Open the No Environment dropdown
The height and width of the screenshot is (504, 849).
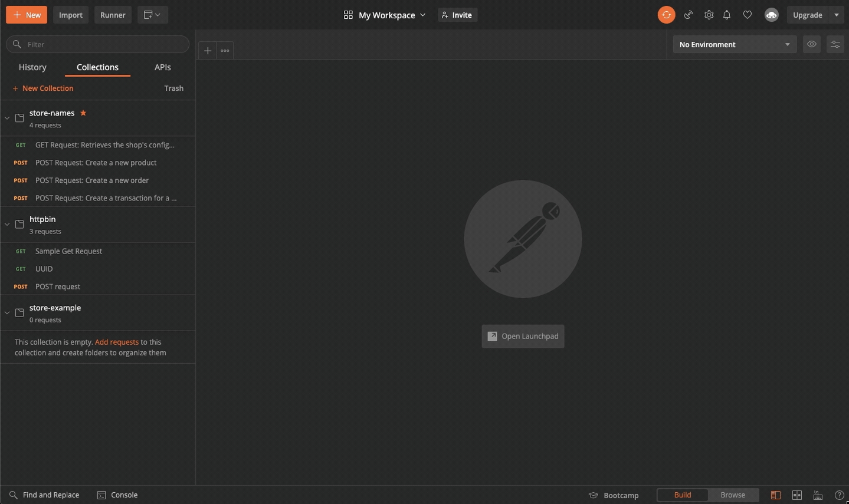click(x=735, y=44)
